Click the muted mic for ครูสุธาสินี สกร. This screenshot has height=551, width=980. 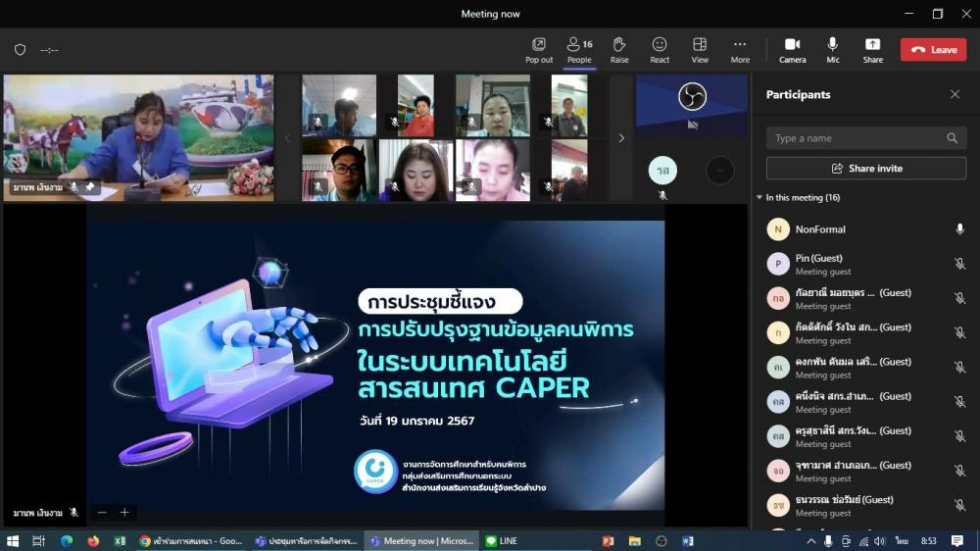click(959, 436)
